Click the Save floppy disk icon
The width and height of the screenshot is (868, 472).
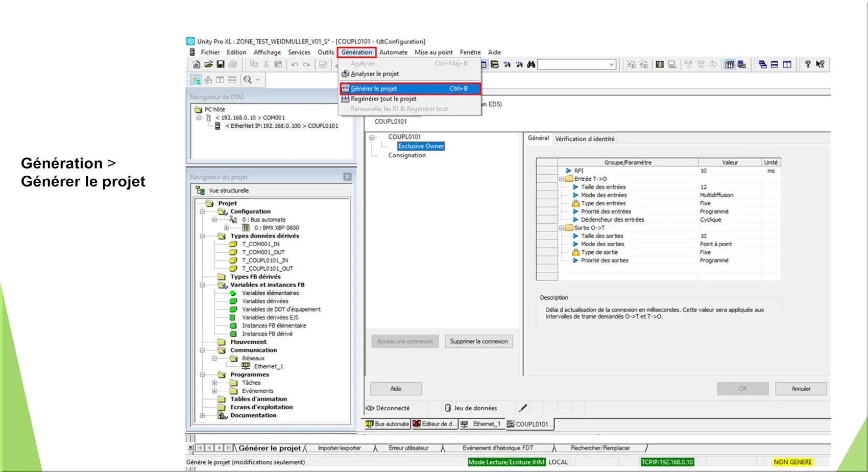[221, 64]
